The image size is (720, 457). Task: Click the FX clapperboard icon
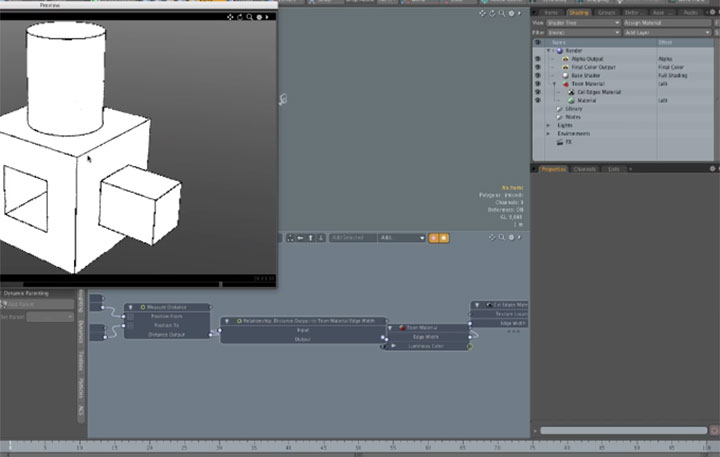560,142
